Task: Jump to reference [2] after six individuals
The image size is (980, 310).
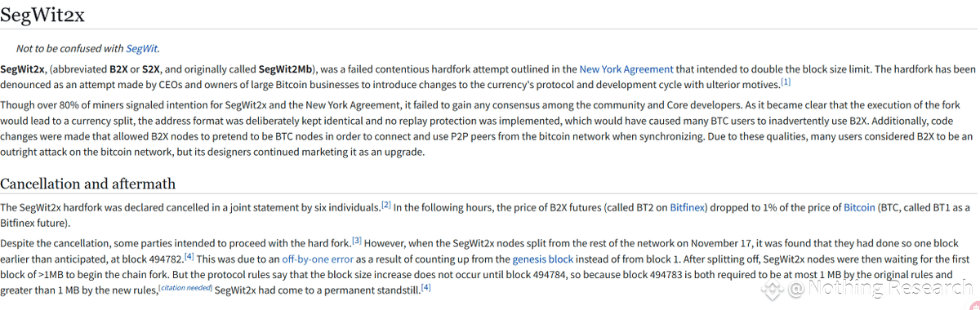Action: [x=386, y=205]
